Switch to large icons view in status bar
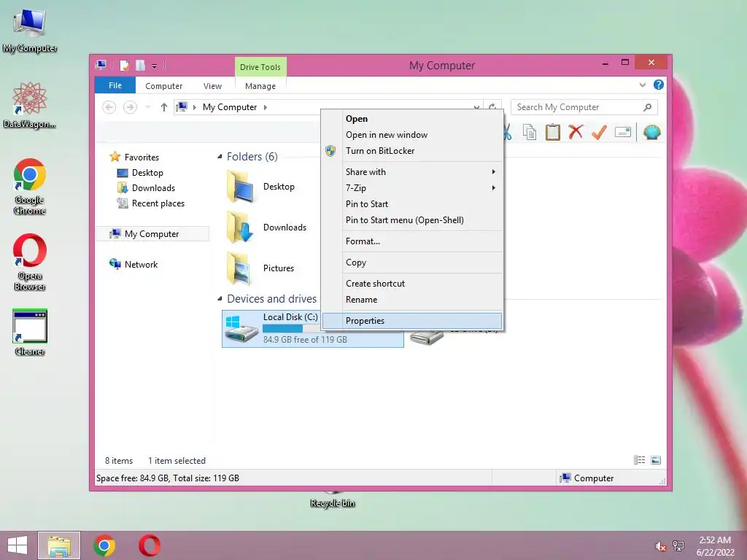This screenshot has height=560, width=747. (656, 460)
